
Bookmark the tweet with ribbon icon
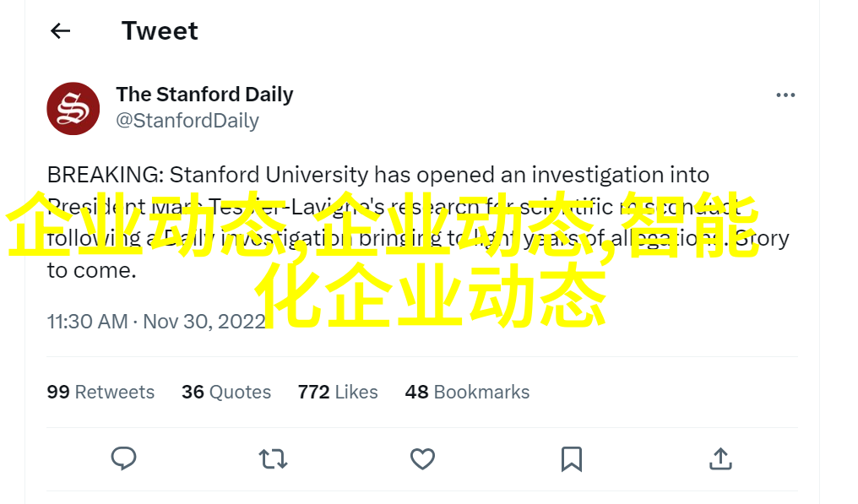pyautogui.click(x=571, y=459)
